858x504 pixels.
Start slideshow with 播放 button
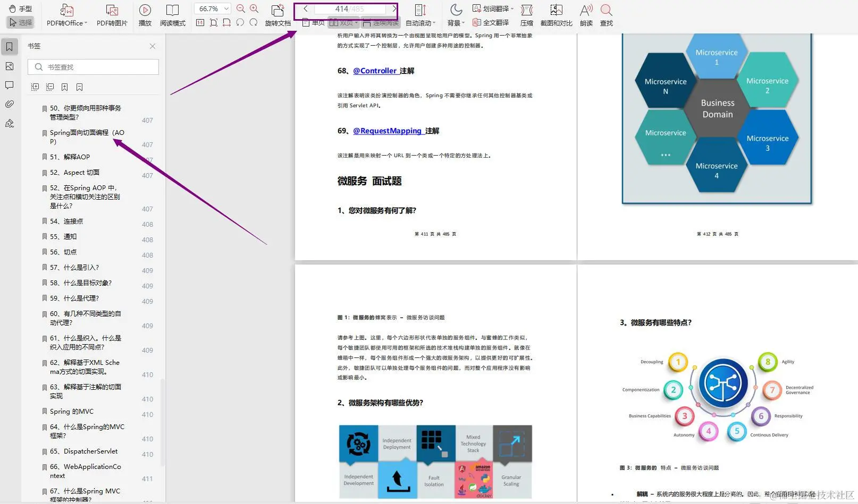point(145,15)
